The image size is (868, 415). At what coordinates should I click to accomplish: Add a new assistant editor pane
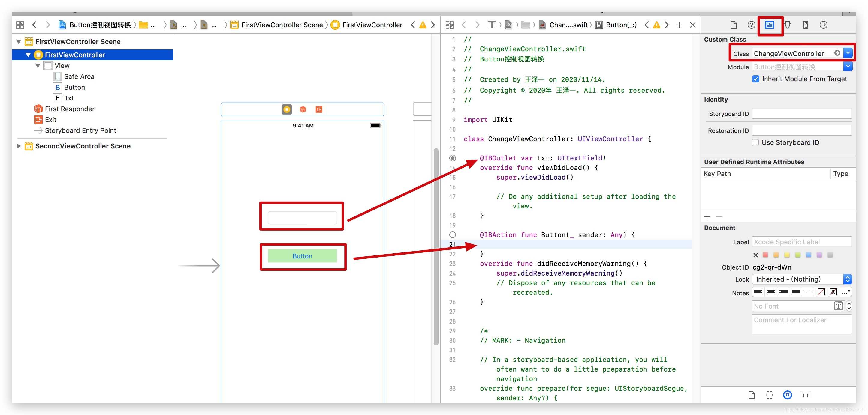click(680, 25)
